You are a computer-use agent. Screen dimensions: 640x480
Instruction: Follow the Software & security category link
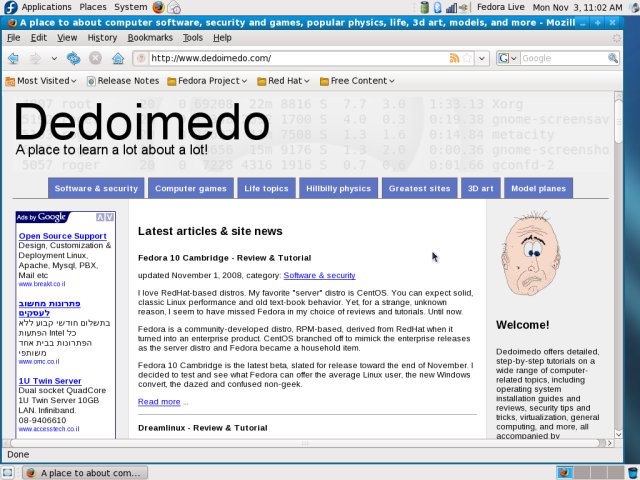(319, 275)
